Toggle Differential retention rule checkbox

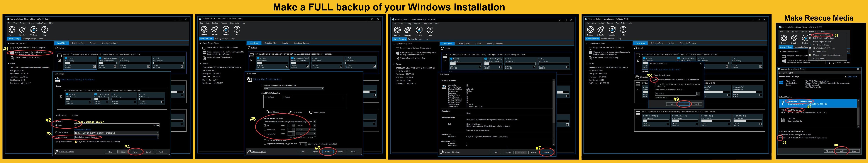(266, 130)
